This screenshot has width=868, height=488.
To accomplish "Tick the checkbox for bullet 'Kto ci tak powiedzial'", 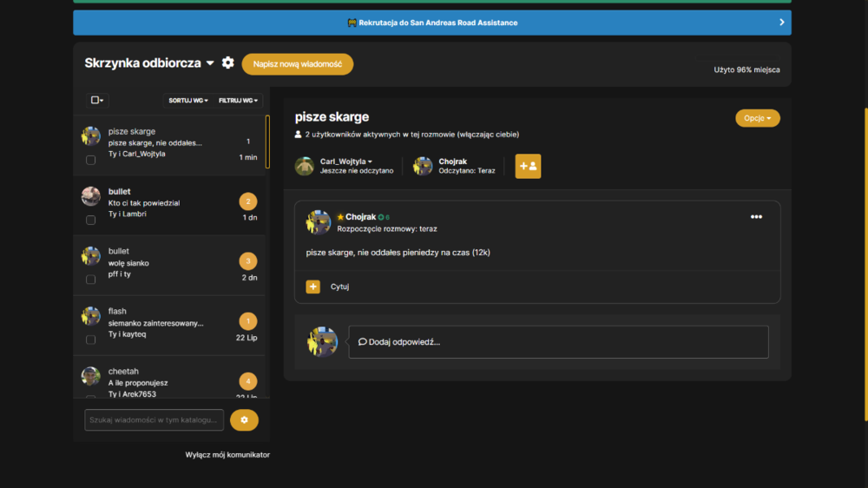I will (x=91, y=220).
